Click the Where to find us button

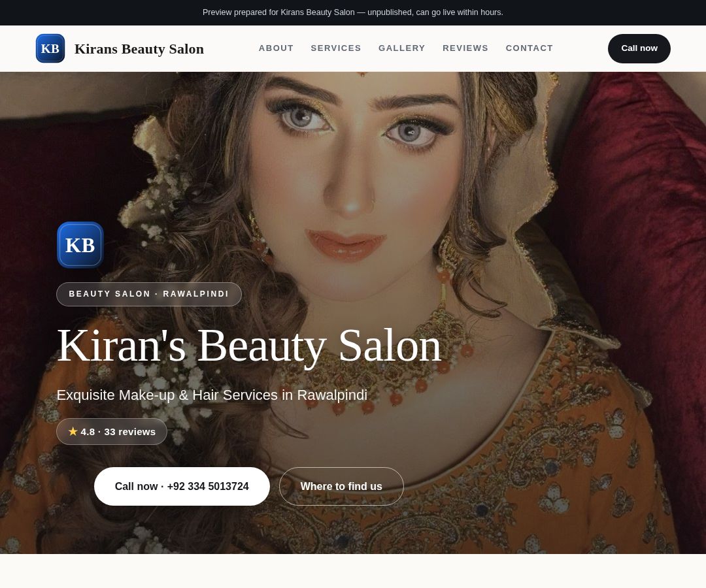click(x=341, y=486)
